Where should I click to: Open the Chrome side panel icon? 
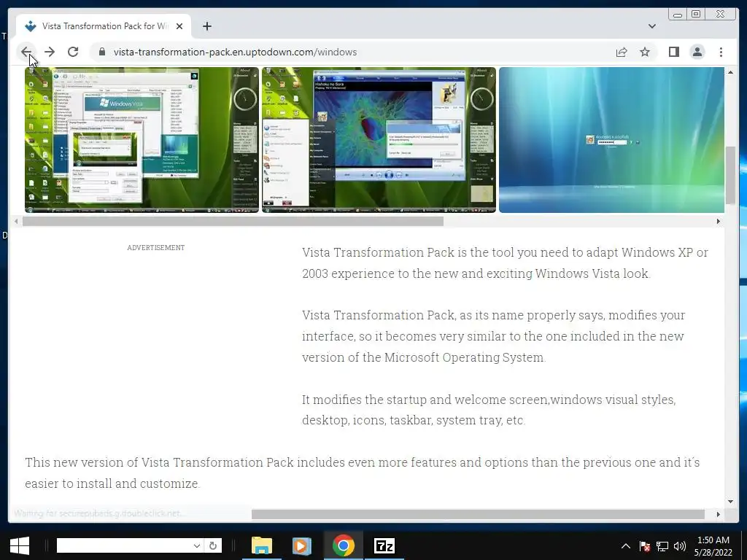[673, 52]
